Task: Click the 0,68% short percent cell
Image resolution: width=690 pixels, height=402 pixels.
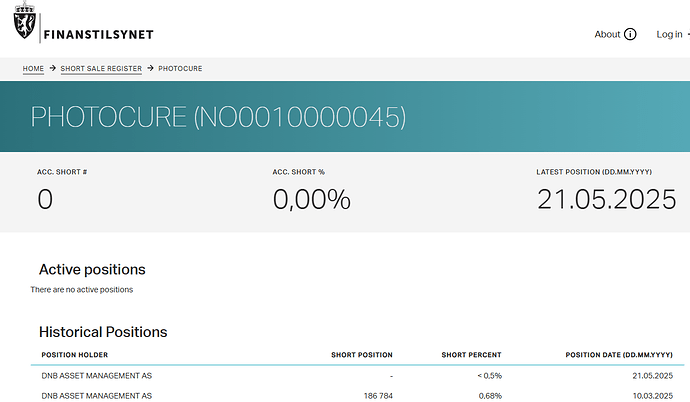Action: (x=490, y=396)
